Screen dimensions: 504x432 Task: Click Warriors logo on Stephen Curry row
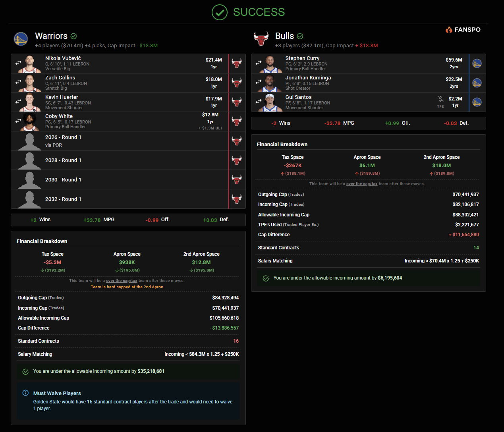tap(477, 64)
